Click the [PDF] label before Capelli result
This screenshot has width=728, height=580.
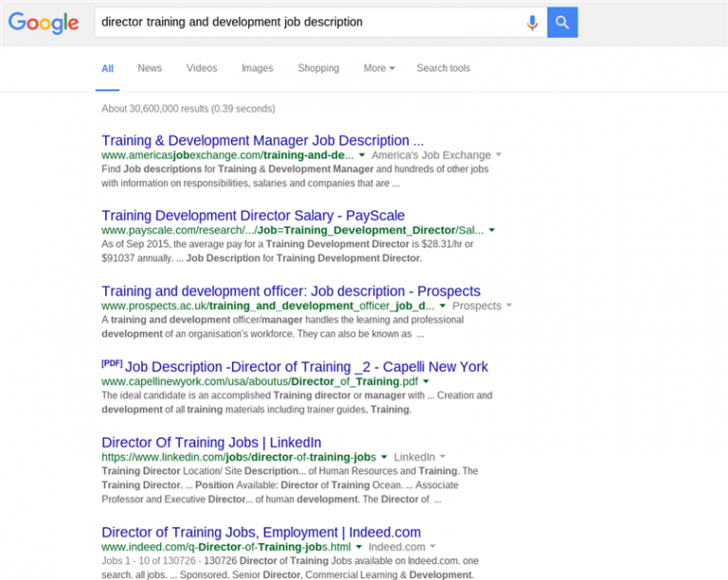[x=112, y=363]
